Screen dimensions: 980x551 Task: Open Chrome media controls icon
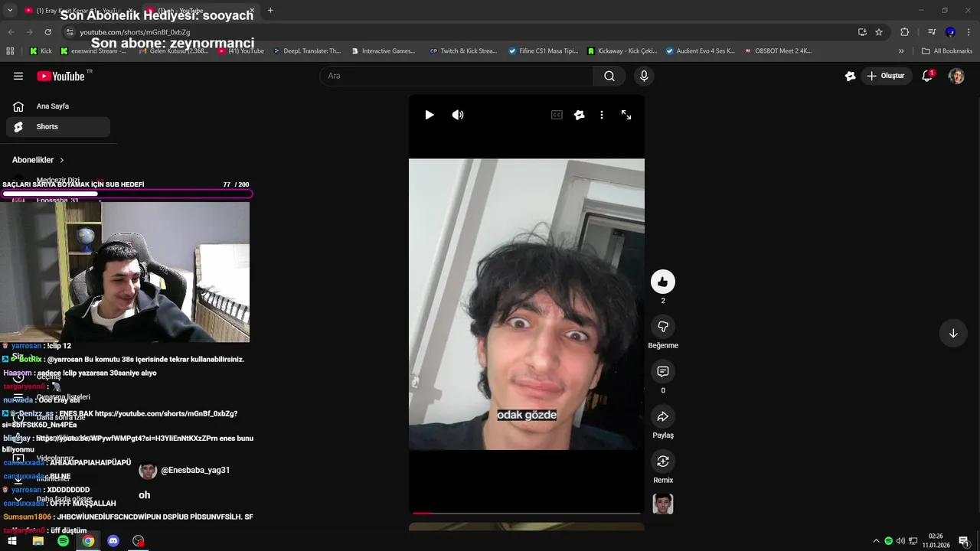(x=932, y=32)
